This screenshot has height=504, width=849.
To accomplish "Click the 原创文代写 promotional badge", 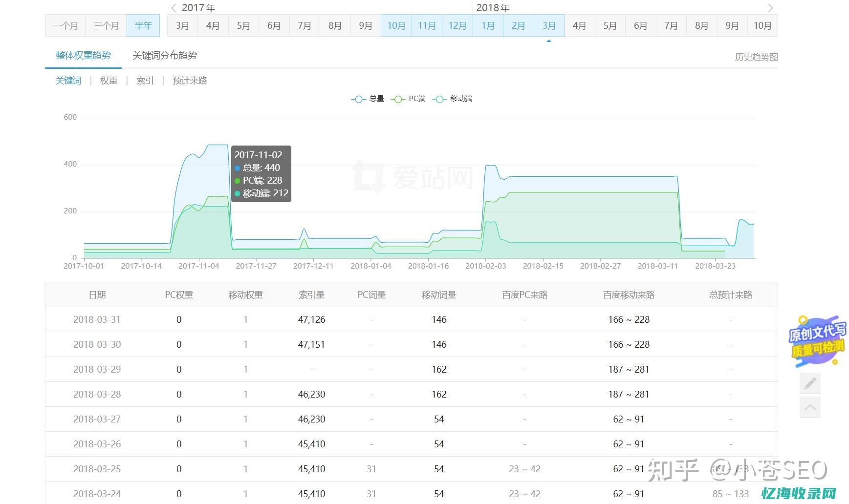I will (816, 340).
